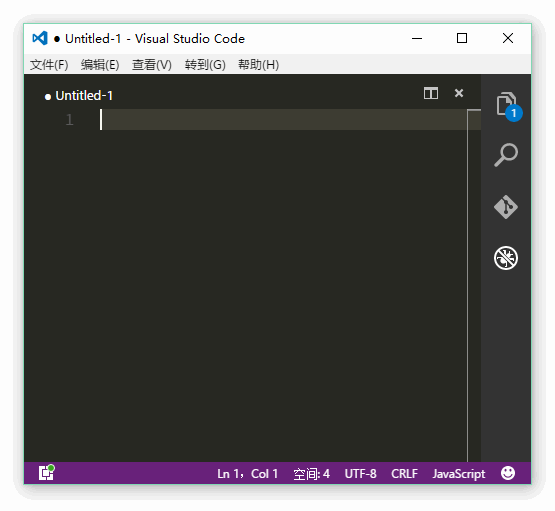The image size is (555, 511).
Task: Click the 空间: 4 indentation setting
Action: click(x=311, y=473)
